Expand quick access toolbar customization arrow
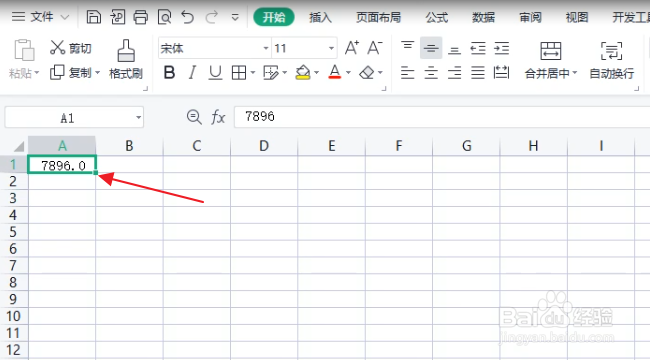650x360 pixels. point(235,17)
